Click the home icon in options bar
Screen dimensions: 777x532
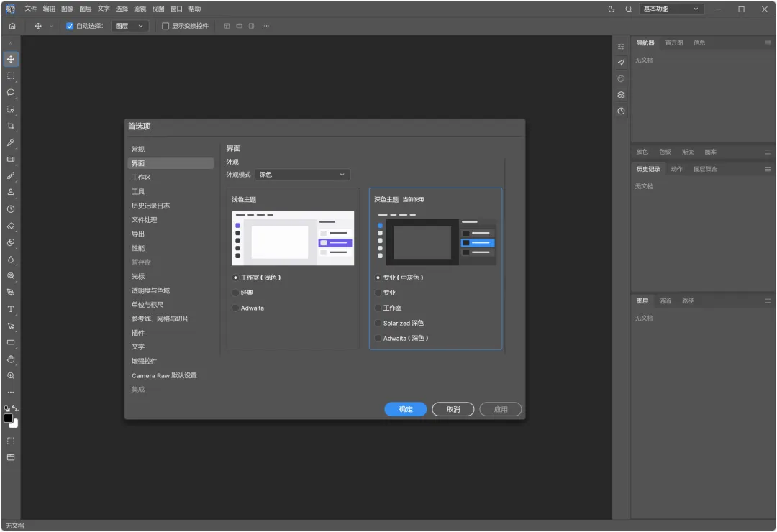click(12, 27)
